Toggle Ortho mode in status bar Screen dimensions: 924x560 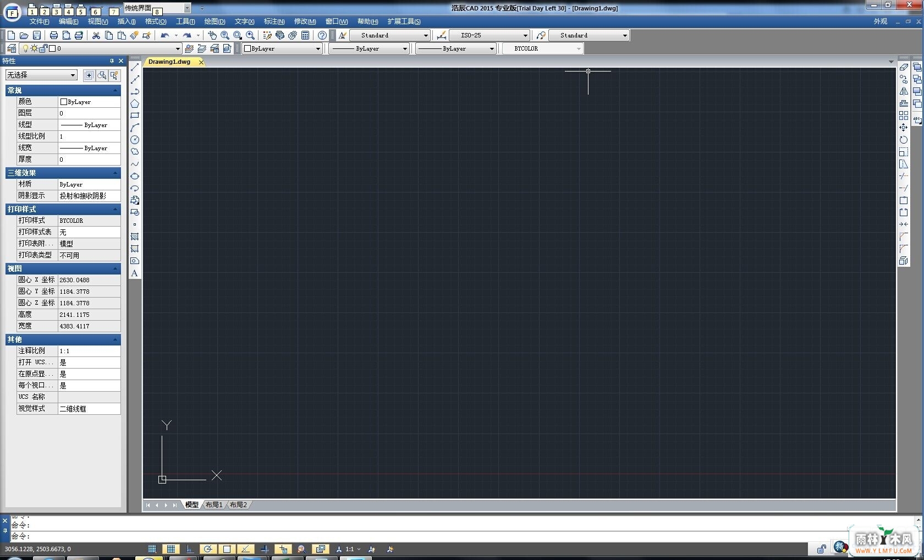coord(190,549)
